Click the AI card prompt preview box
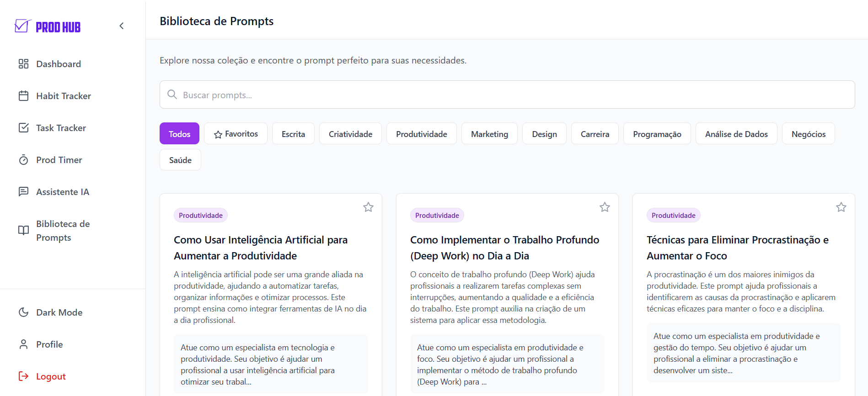Viewport: 868px width, 396px height. pyautogui.click(x=271, y=364)
